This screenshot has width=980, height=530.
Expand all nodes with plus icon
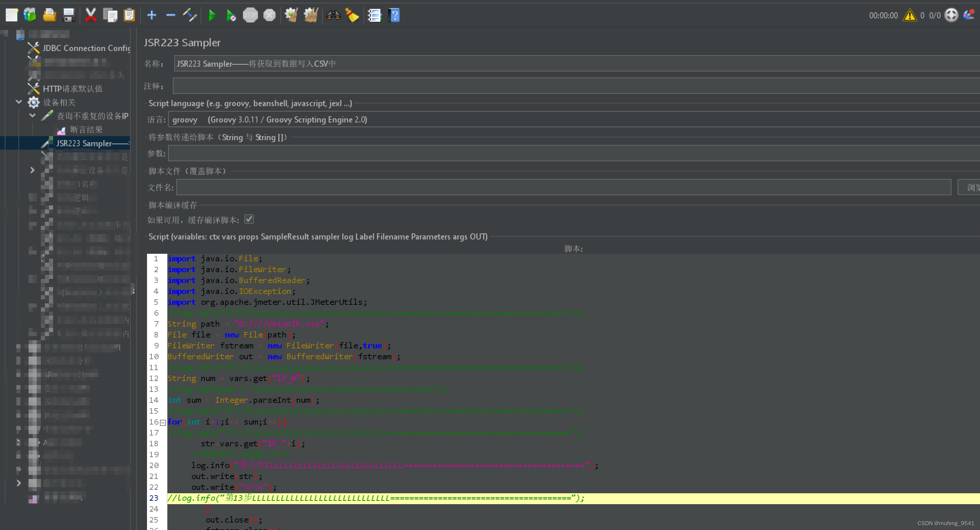coord(152,15)
